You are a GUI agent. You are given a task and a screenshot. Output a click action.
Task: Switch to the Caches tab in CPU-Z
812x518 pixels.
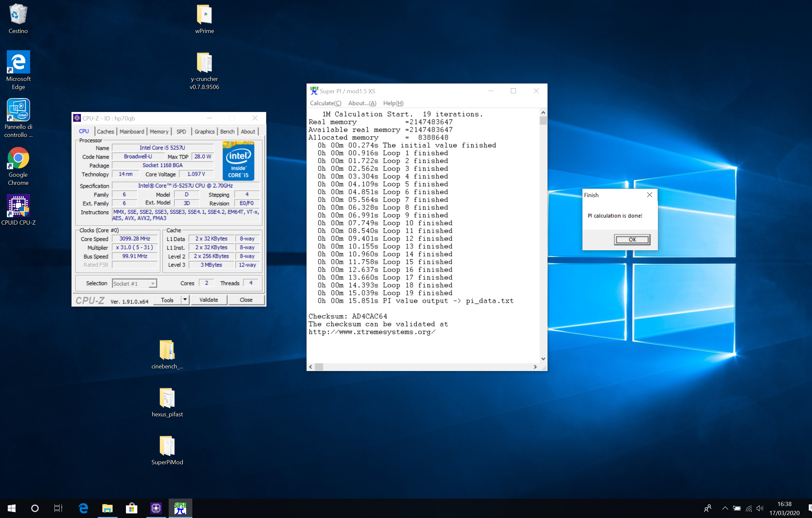(106, 131)
